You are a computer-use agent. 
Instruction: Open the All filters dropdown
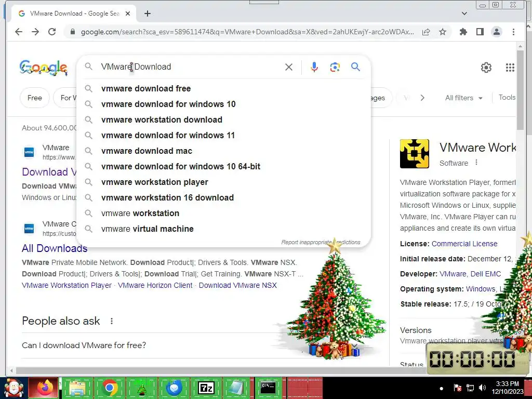pos(463,98)
